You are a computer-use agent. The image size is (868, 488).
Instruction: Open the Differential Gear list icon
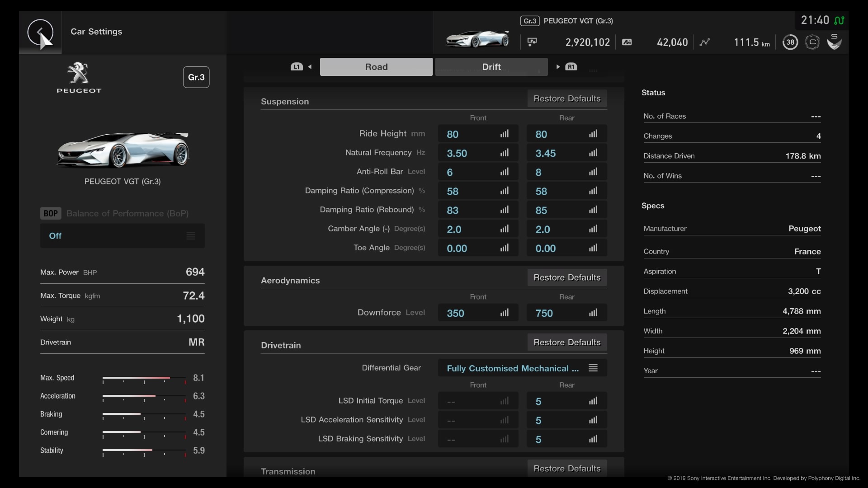click(593, 368)
